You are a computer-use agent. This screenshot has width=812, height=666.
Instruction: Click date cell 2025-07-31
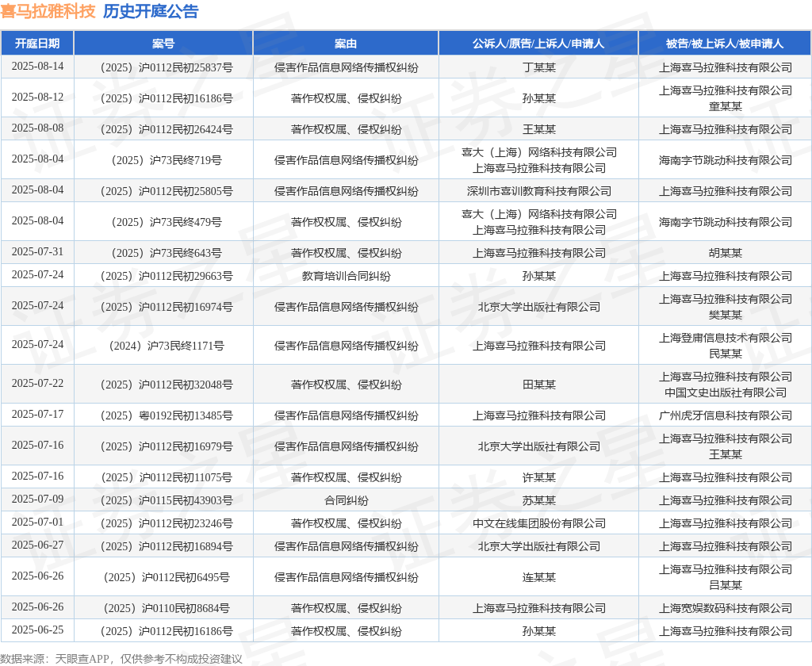tap(37, 251)
